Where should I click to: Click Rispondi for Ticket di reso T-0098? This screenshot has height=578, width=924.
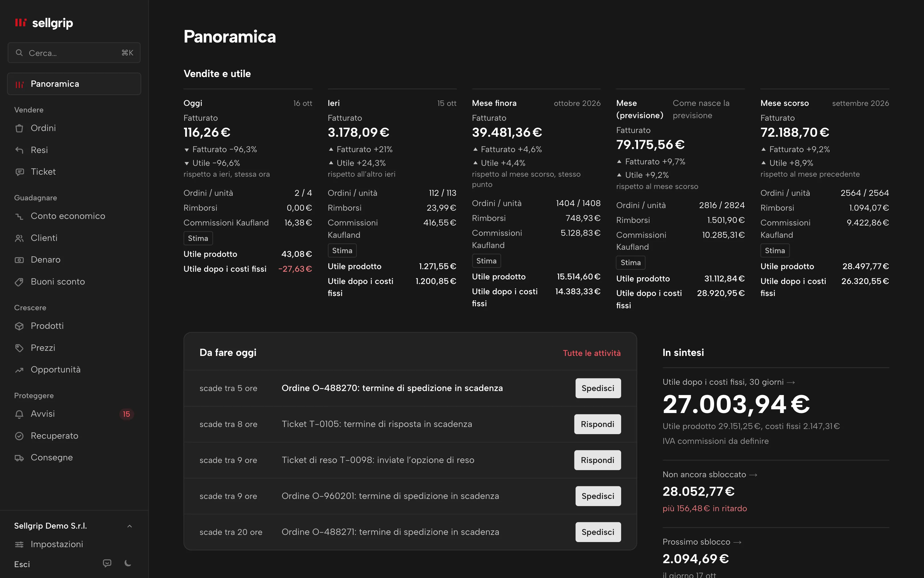click(x=597, y=460)
